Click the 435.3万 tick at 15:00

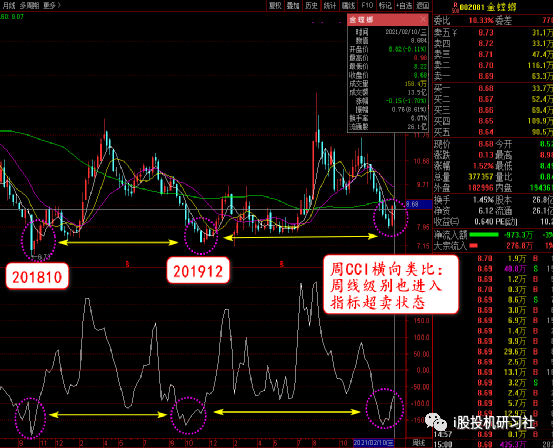point(513,444)
